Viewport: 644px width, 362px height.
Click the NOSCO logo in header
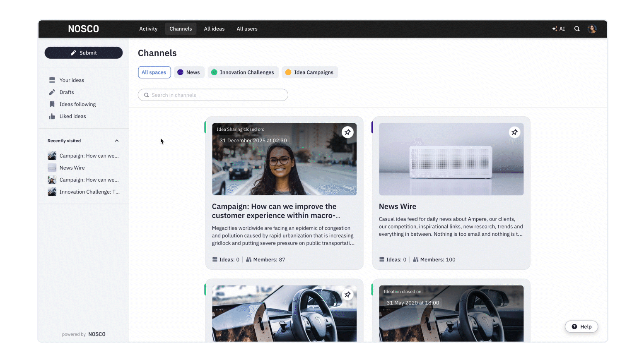point(83,29)
